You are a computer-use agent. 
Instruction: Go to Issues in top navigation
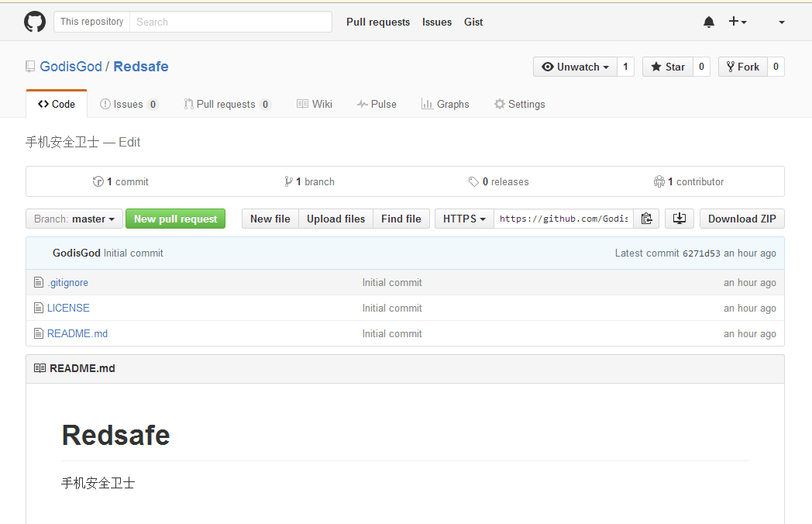click(436, 22)
